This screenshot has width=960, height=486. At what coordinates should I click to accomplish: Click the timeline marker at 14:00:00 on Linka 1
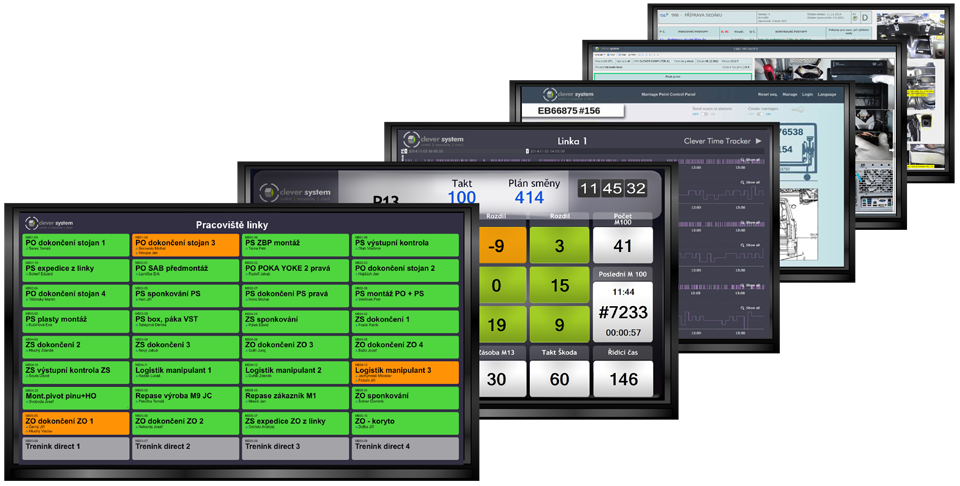coord(528,151)
